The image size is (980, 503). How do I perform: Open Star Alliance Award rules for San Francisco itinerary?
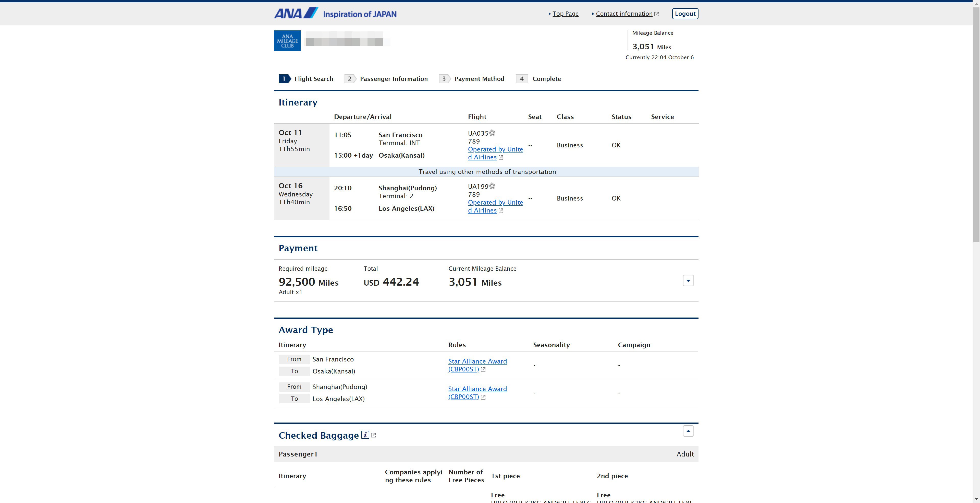477,365
